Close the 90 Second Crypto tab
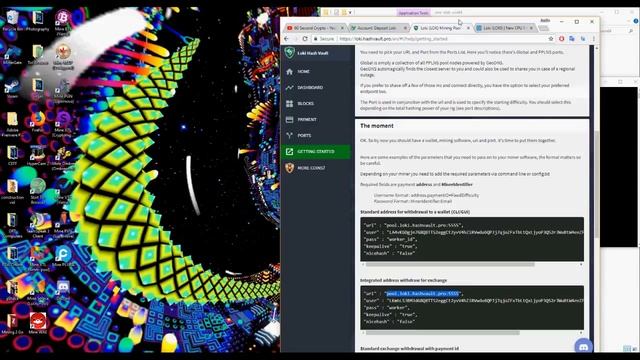Screen dimensions: 640x360 [x=342, y=28]
